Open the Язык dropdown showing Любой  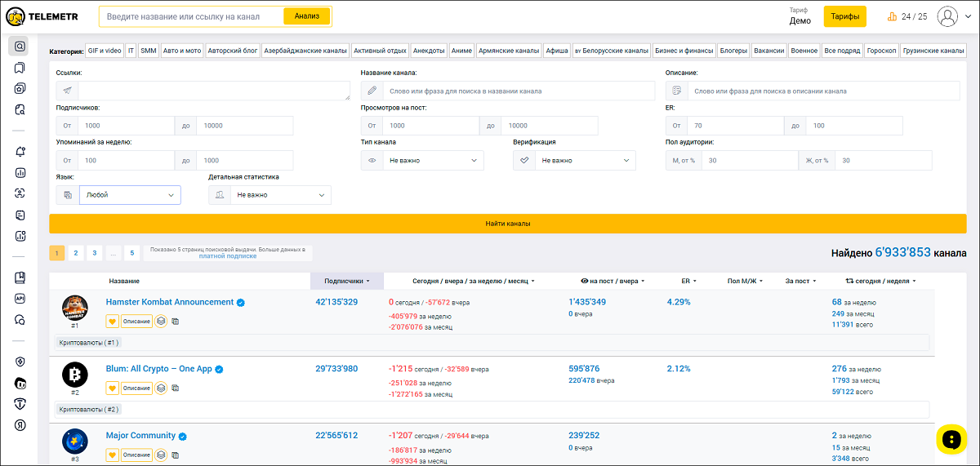point(130,195)
